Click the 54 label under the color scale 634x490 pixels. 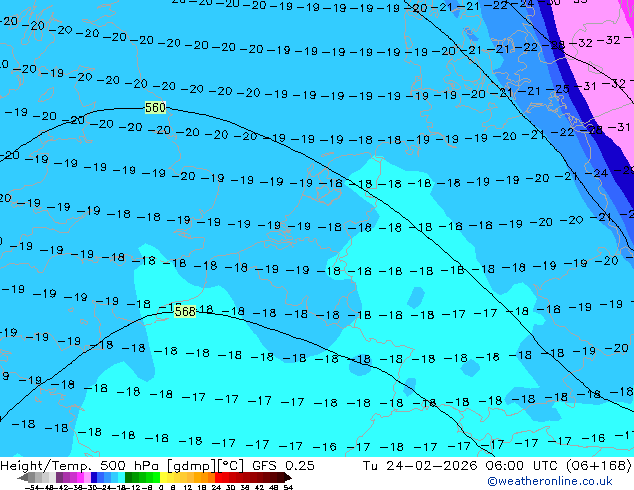[x=288, y=487]
